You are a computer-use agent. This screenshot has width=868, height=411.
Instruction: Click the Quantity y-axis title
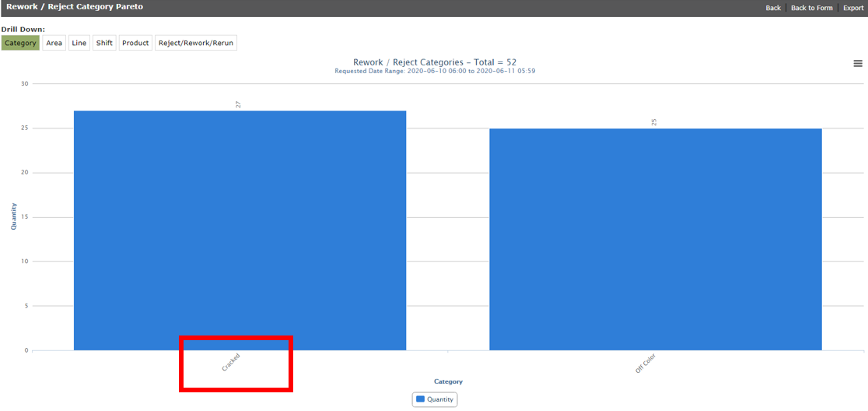point(15,216)
